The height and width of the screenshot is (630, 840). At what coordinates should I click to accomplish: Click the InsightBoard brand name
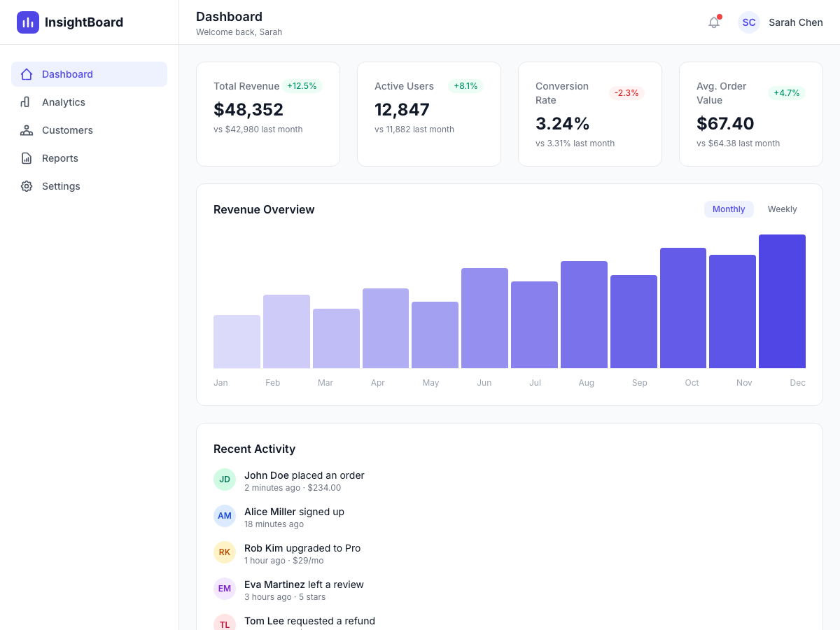pos(84,22)
